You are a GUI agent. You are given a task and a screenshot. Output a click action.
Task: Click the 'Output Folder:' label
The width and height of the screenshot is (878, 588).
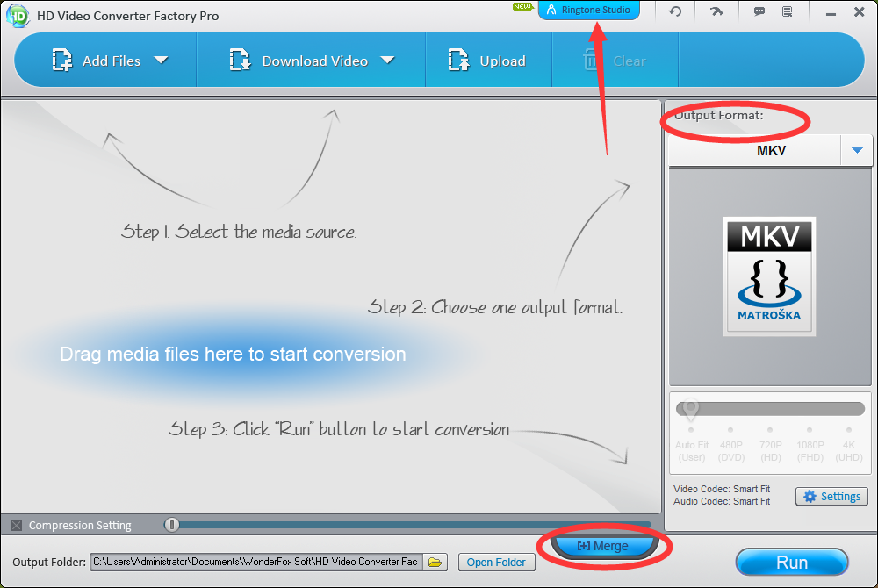49,562
